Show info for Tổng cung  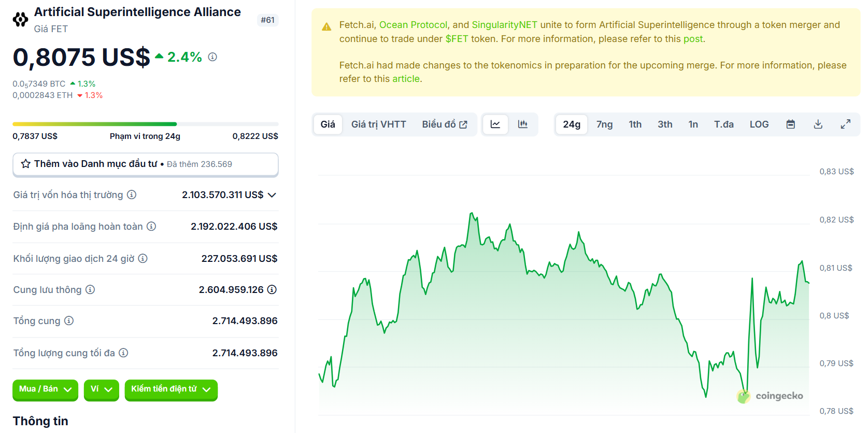pos(69,321)
